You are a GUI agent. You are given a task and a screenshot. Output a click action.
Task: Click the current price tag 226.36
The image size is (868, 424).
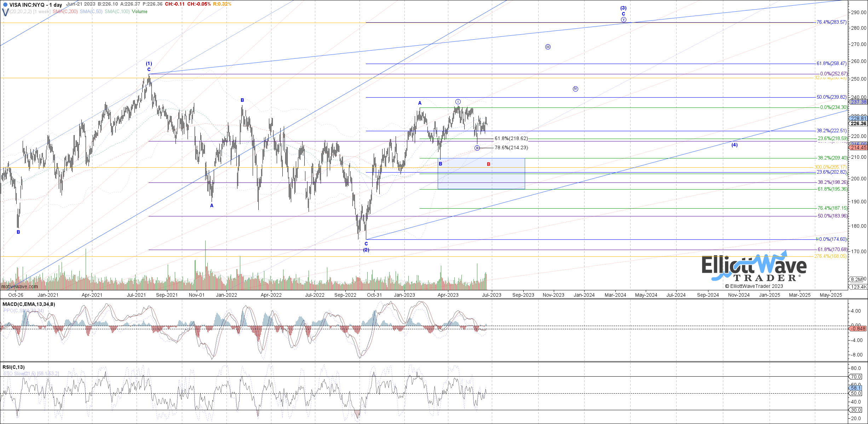858,124
